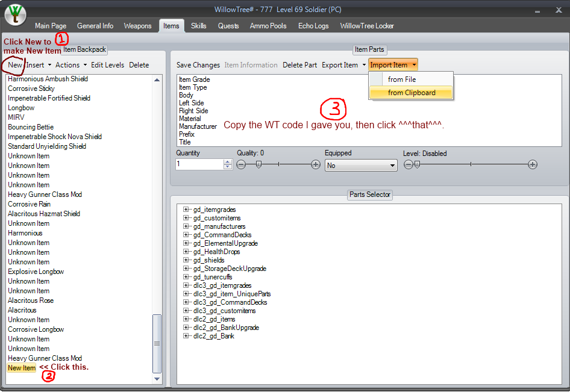The height and width of the screenshot is (392, 570).
Task: Open the Insert dropdown arrow
Action: tap(50, 66)
